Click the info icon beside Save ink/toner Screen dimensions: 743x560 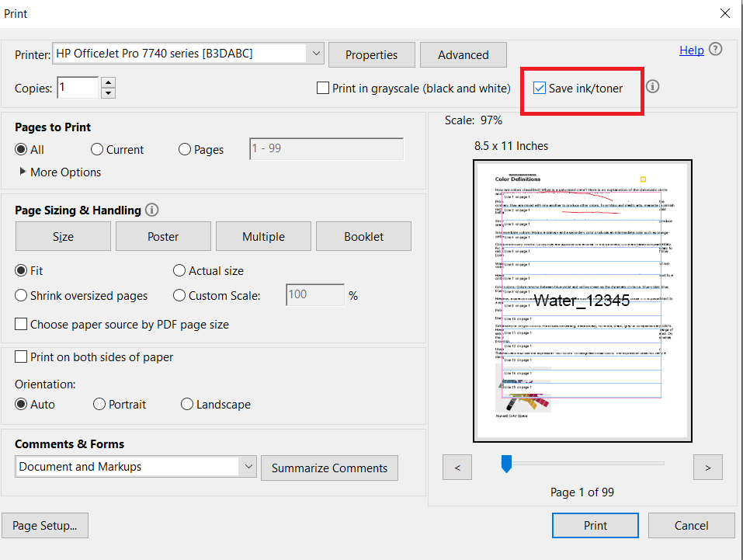point(652,87)
